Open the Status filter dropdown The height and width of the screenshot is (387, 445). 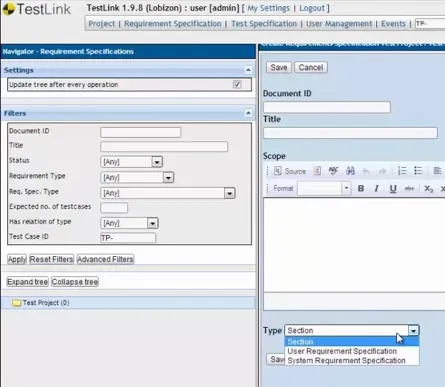(157, 162)
